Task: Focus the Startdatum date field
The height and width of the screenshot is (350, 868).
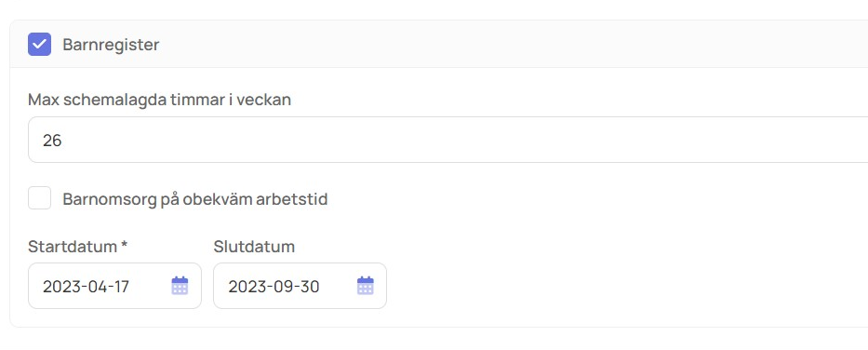Action: tap(114, 286)
